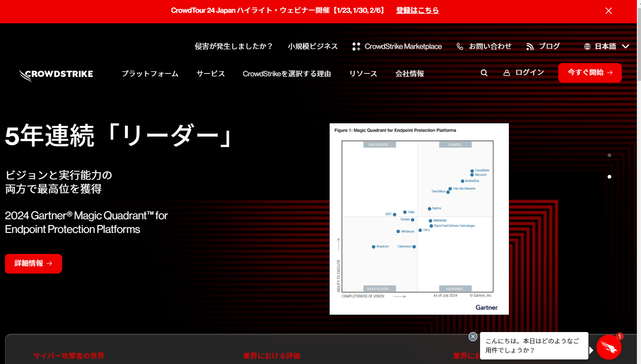Screen dimensions: 641x364
Task: Open the red CrowdStrike chat launcher
Action: [x=609, y=347]
